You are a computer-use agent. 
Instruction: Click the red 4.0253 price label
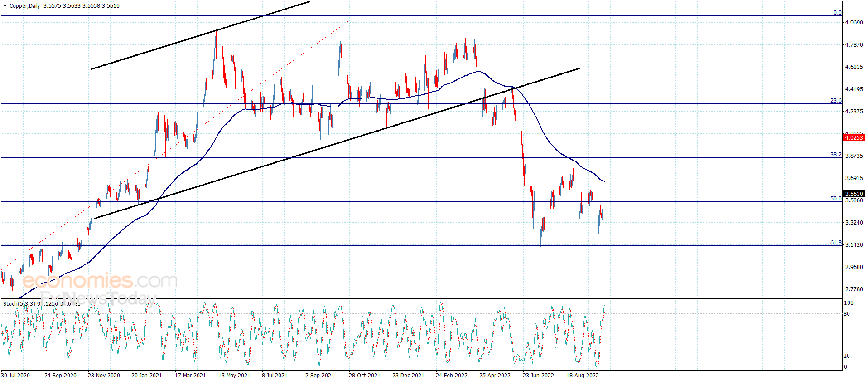point(854,137)
